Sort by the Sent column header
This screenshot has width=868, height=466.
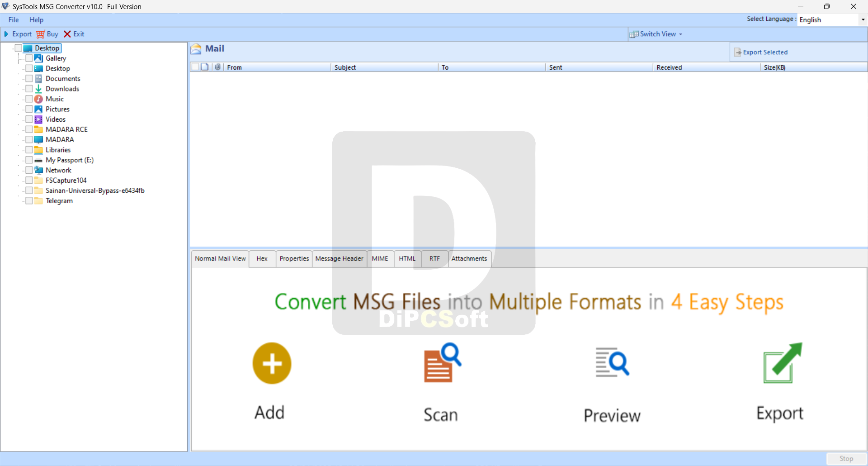click(599, 67)
